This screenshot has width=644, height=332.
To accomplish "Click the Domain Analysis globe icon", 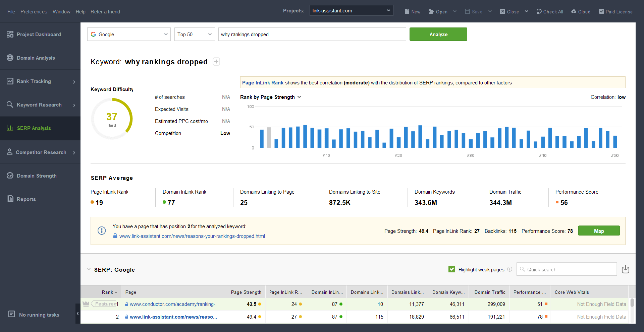I will [10, 58].
